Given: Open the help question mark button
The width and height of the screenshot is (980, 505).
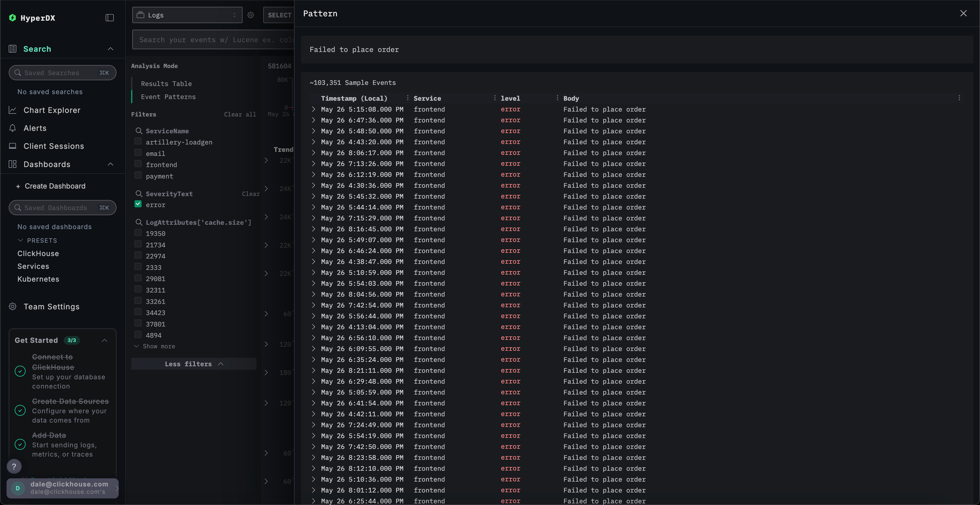Looking at the screenshot, I should [x=14, y=466].
